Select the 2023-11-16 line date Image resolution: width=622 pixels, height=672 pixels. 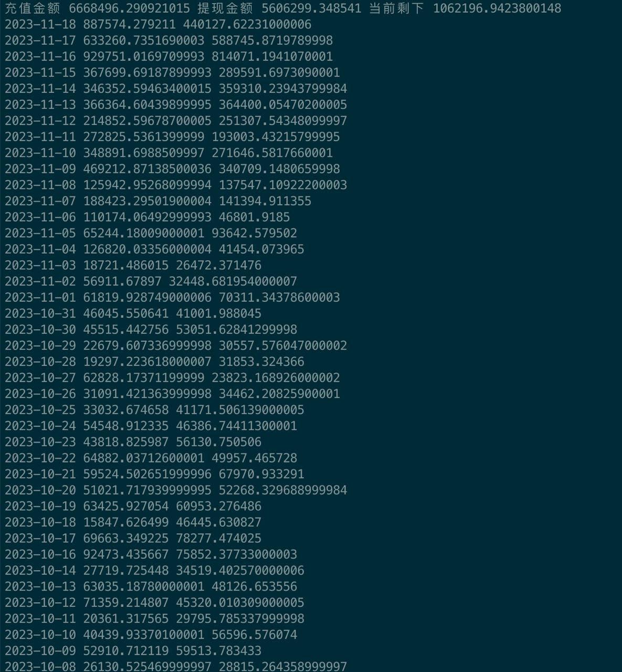coord(40,57)
